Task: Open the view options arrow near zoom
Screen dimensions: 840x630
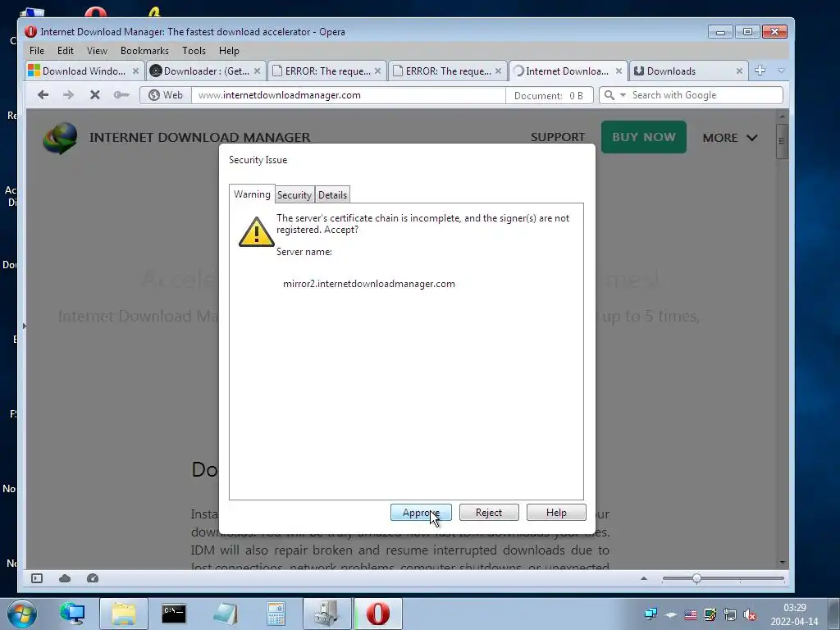Action: tap(644, 578)
